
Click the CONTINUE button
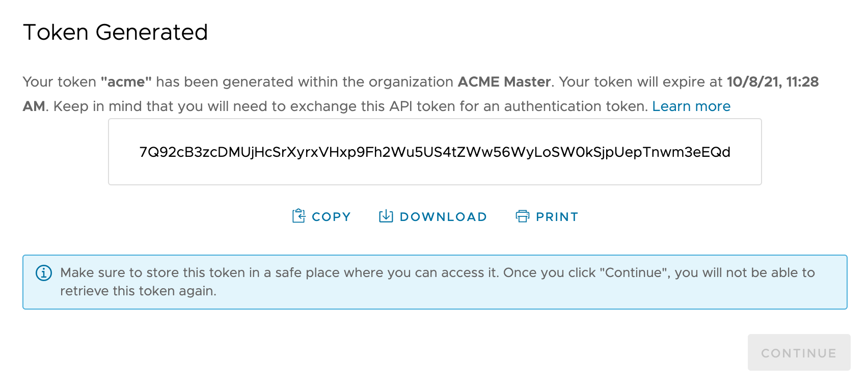tap(799, 353)
